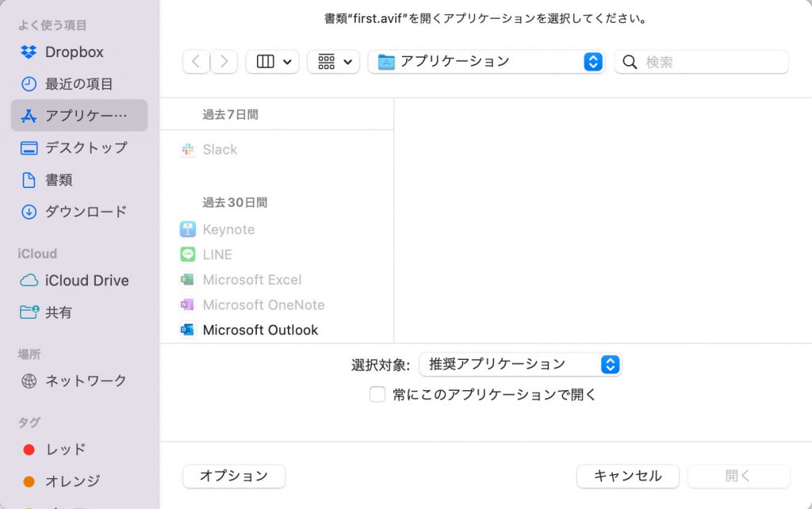Click the 過去30日間 group header
Viewport: 812px width, 509px height.
coord(235,202)
